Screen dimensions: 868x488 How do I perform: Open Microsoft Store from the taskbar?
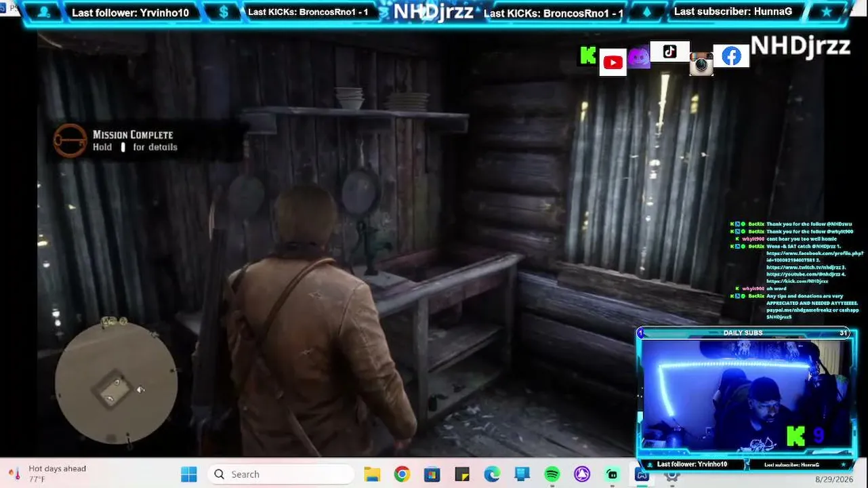432,474
